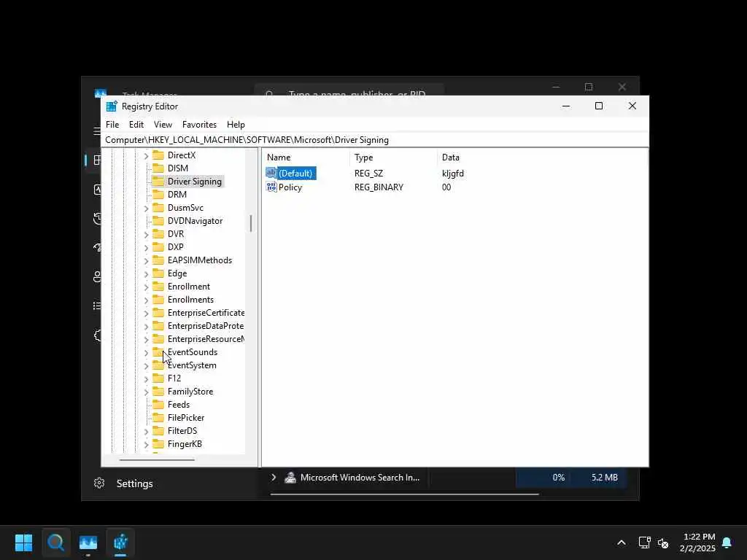Screen dimensions: 747x560
Task: Select the EventSounds tree item
Action: pos(193,352)
